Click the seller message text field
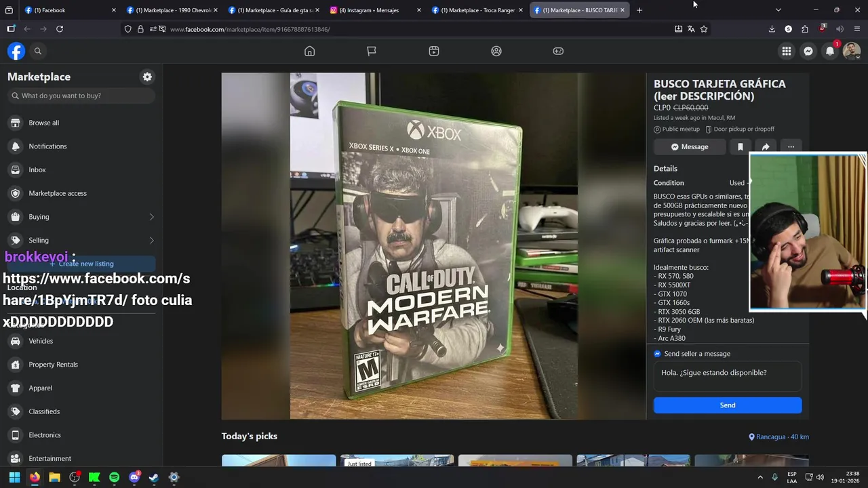868x488 pixels. coord(728,376)
